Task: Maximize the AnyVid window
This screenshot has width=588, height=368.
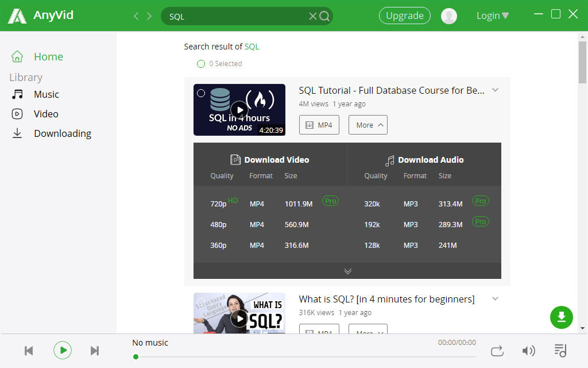Action: pyautogui.click(x=556, y=14)
